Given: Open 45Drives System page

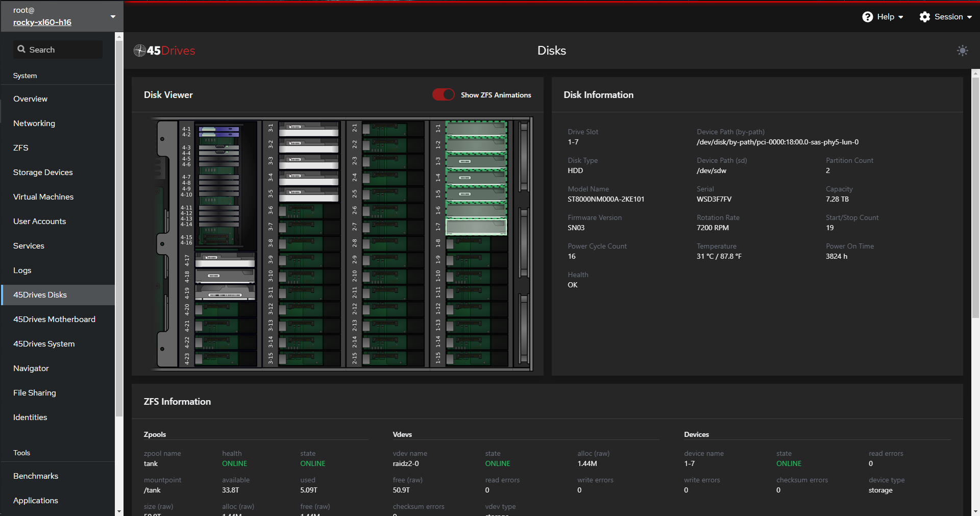Looking at the screenshot, I should (58, 344).
